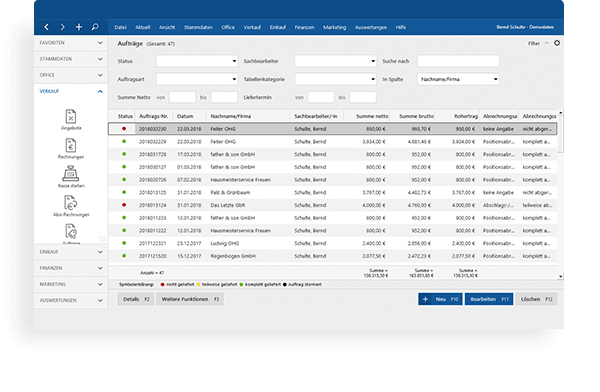Collapse the VERKAUF sidebar section
The image size is (600, 392).
tap(71, 91)
